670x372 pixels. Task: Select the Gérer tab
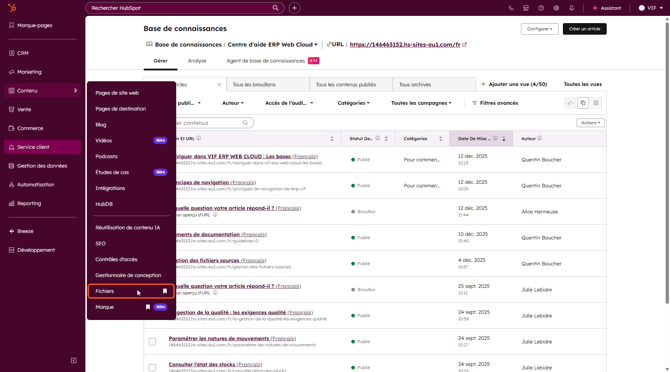click(160, 61)
